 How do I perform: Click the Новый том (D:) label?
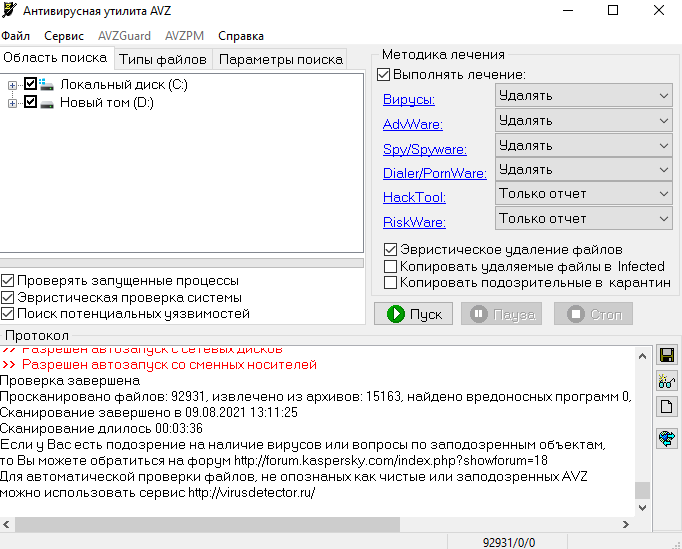point(107,103)
